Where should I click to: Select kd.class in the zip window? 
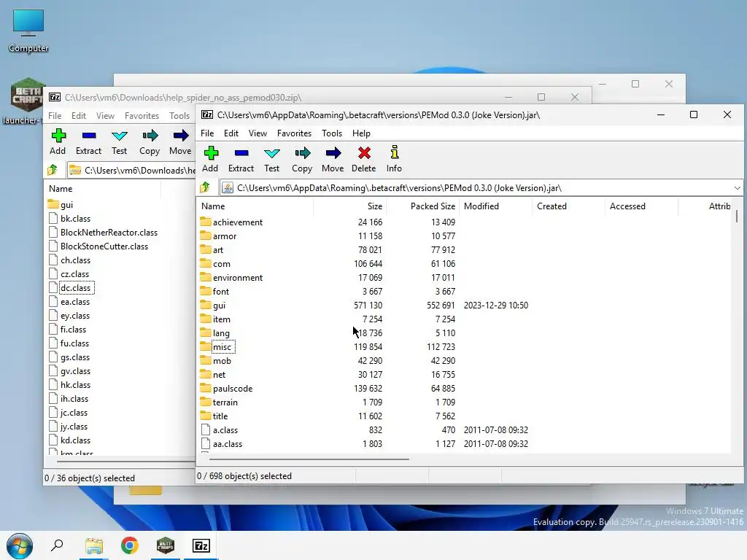coord(75,440)
